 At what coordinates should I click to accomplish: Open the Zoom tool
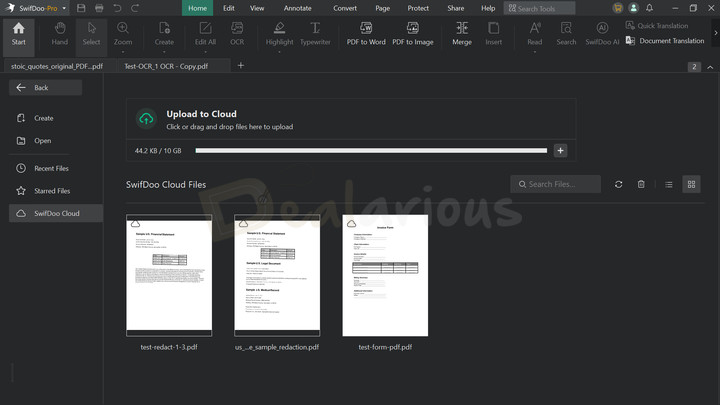click(123, 34)
